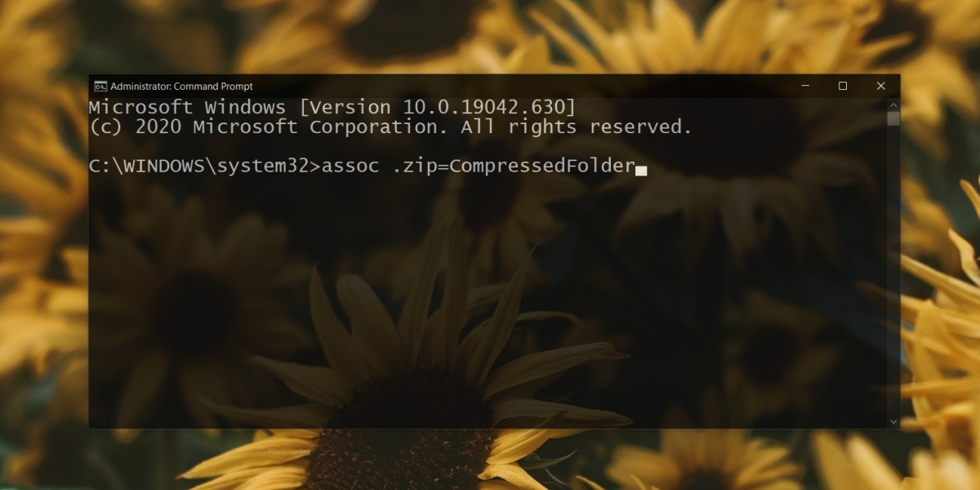Click the scrollbar up arrow
This screenshot has width=980, height=490.
(893, 105)
